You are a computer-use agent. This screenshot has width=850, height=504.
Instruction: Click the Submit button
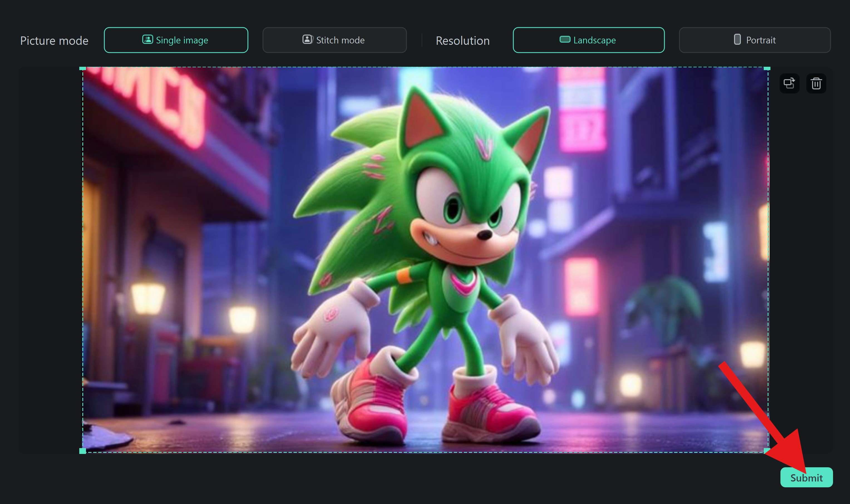pyautogui.click(x=806, y=477)
